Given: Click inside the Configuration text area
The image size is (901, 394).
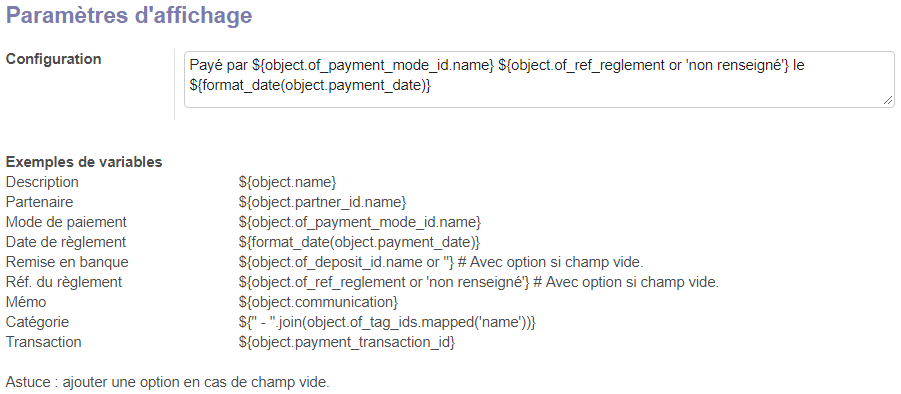Looking at the screenshot, I should pyautogui.click(x=539, y=79).
